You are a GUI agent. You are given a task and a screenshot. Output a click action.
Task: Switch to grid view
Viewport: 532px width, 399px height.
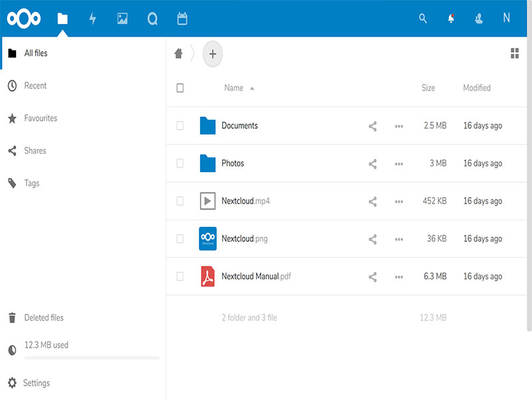pos(515,53)
